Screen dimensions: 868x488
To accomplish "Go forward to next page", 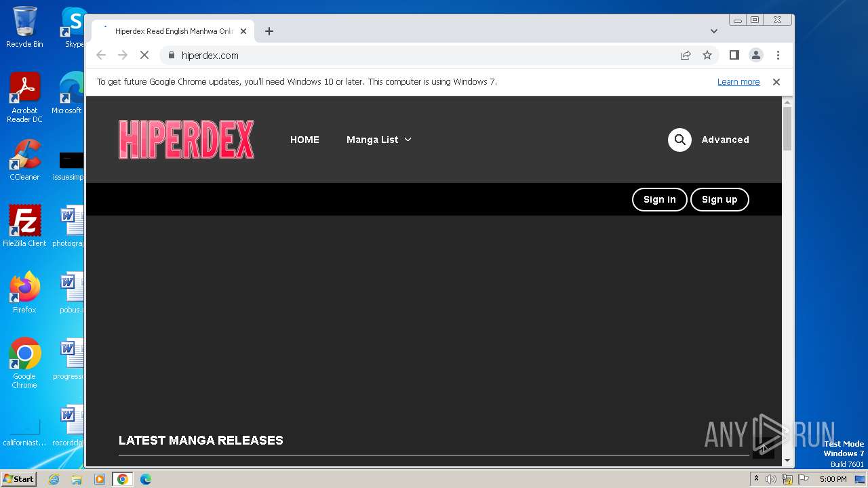I will tap(123, 55).
